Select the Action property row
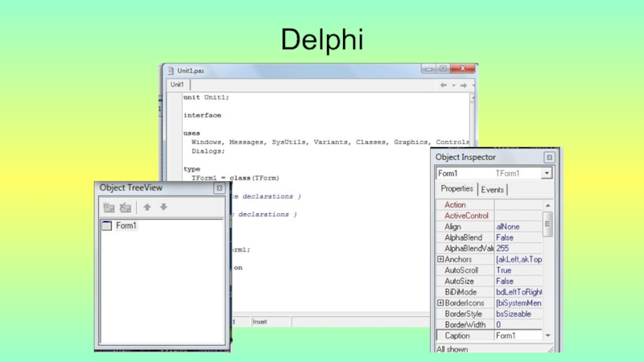Viewport: 644px width, 362px height. click(489, 204)
